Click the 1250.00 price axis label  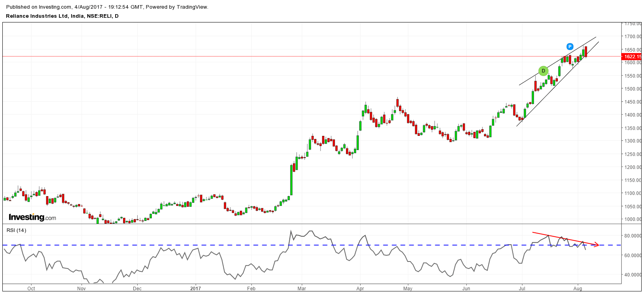tap(633, 154)
